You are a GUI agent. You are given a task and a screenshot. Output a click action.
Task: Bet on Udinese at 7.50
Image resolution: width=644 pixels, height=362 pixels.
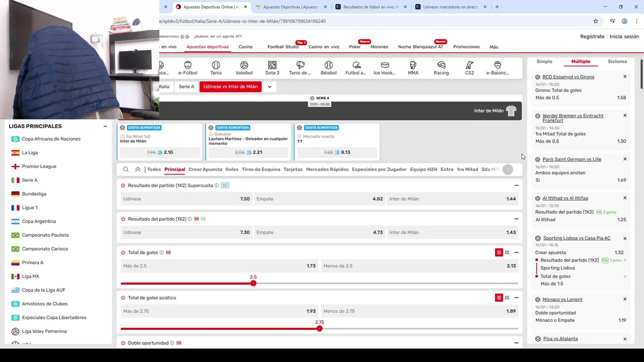point(186,199)
